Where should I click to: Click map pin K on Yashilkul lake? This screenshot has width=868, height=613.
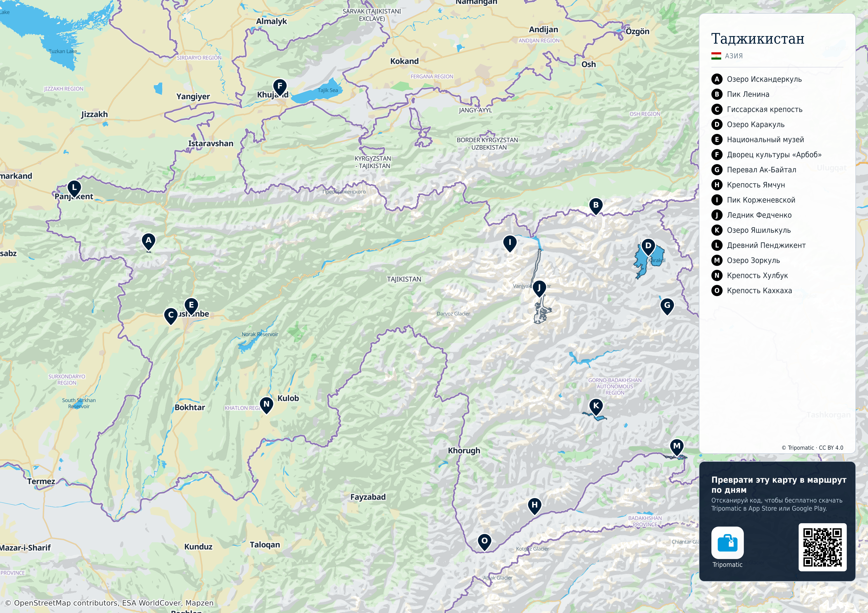596,407
